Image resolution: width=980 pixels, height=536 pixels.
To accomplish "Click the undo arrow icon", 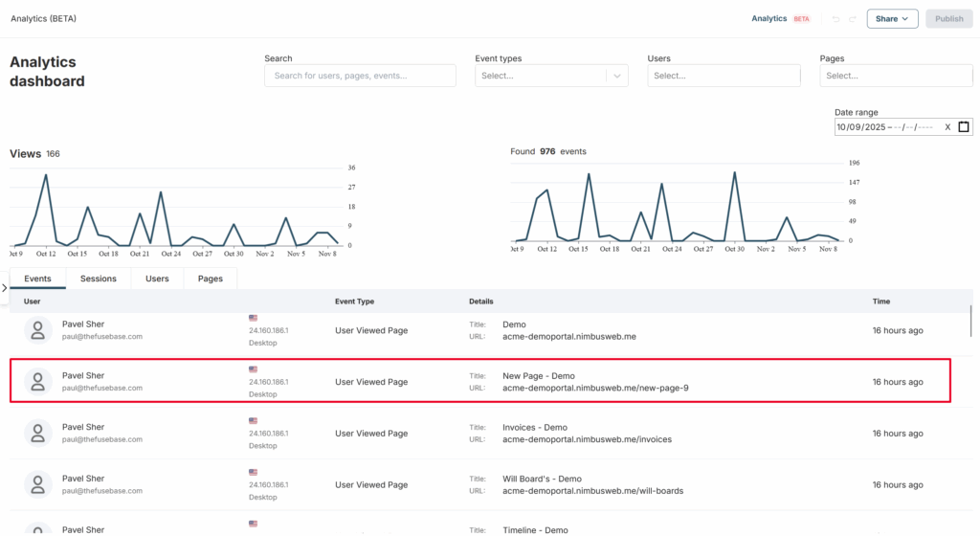I will (835, 19).
